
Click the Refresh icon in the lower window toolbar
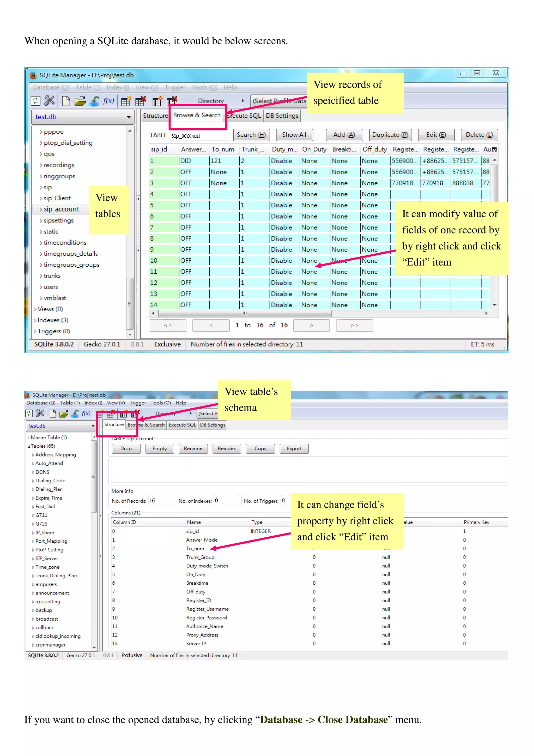(29, 413)
